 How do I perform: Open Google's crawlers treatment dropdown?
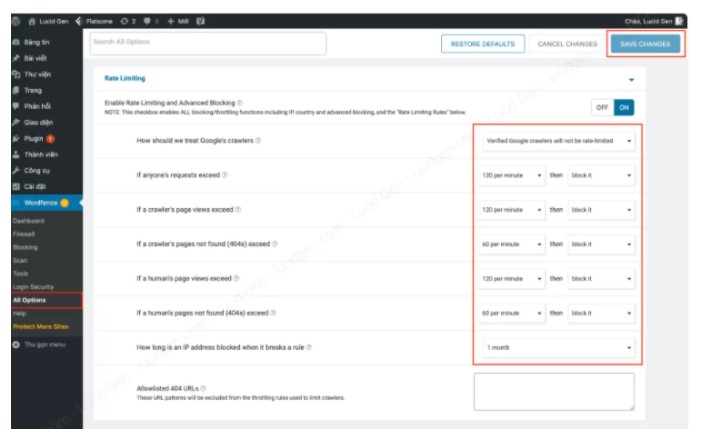557,141
